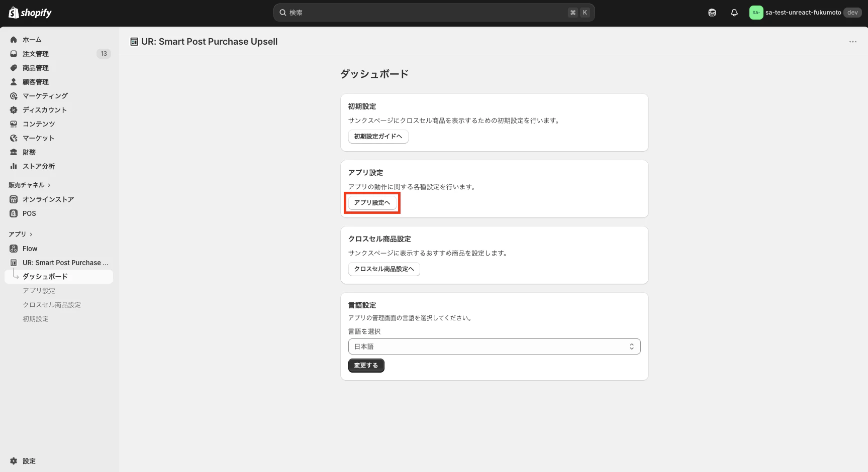
Task: Click the Flow app icon
Action: pyautogui.click(x=14, y=249)
